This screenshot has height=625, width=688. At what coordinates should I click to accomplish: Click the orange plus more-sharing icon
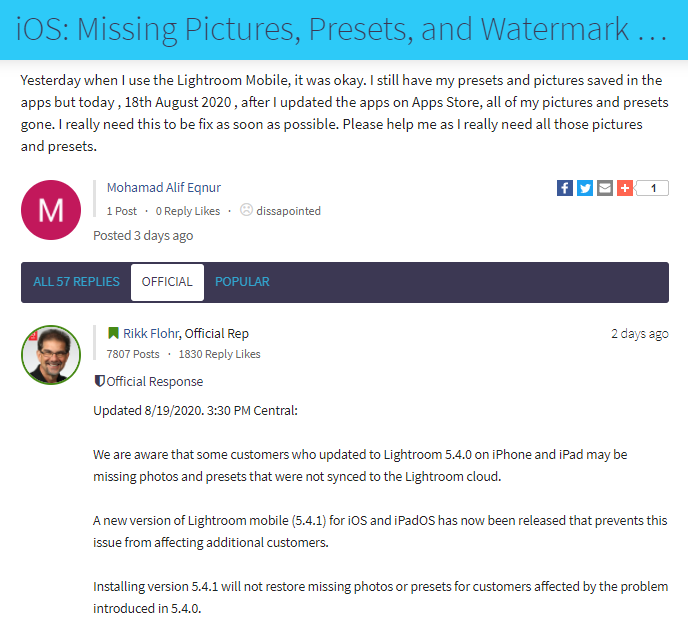point(625,188)
